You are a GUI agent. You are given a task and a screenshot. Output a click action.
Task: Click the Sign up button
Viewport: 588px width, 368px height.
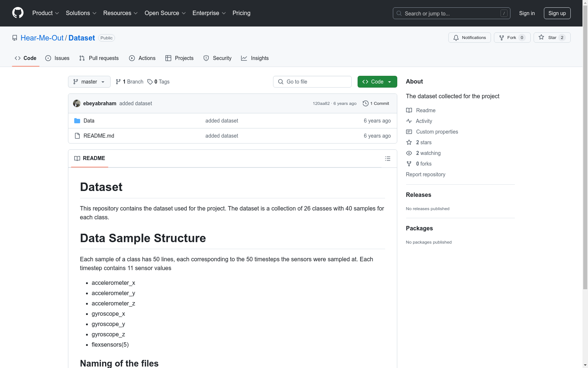tap(557, 13)
